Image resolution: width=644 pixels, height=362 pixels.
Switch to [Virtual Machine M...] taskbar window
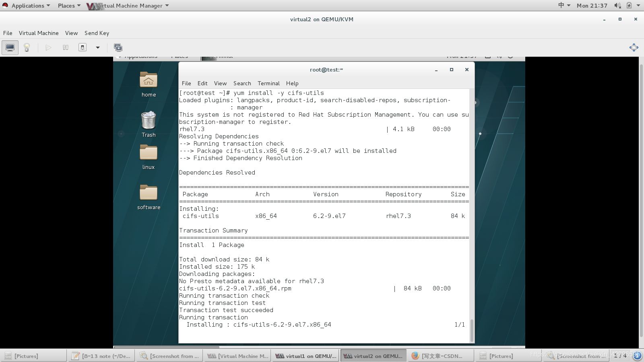[237, 356]
